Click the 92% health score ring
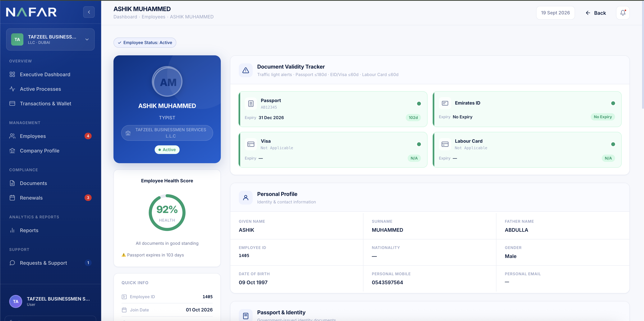This screenshot has height=321, width=644. [167, 213]
